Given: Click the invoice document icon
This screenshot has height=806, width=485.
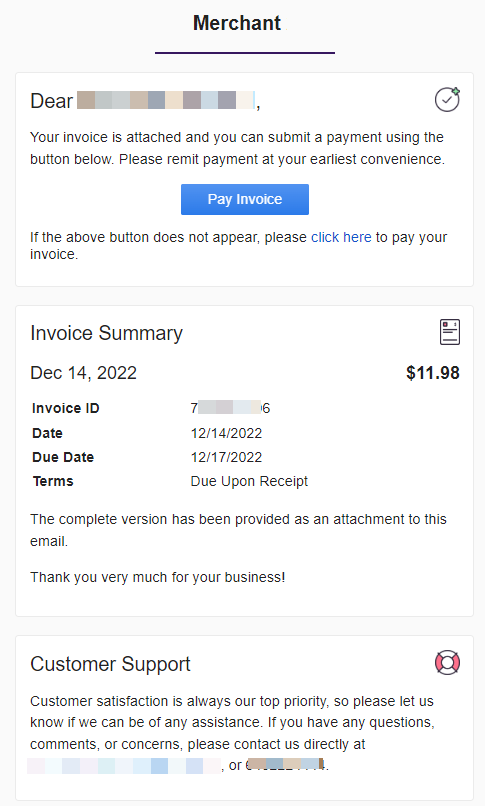Looking at the screenshot, I should pyautogui.click(x=450, y=332).
